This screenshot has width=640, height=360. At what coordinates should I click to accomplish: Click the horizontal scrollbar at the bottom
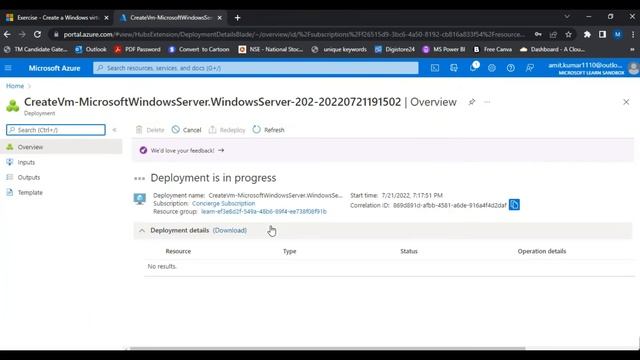coord(327,348)
